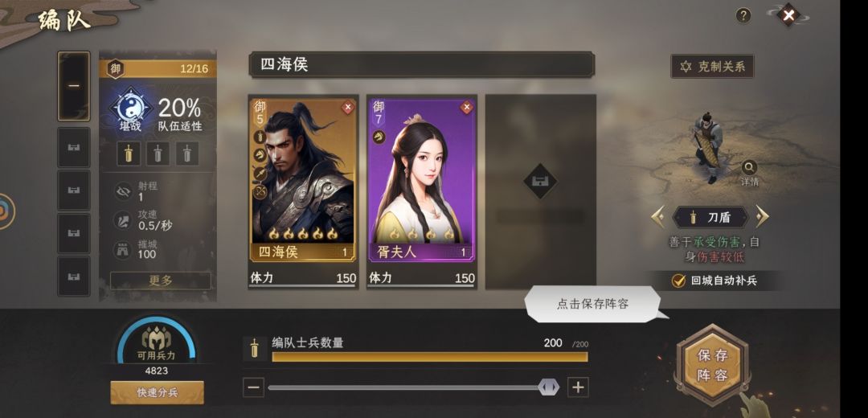Remove 四海侯 card with red X
Image resolution: width=868 pixels, height=418 pixels.
[x=347, y=108]
